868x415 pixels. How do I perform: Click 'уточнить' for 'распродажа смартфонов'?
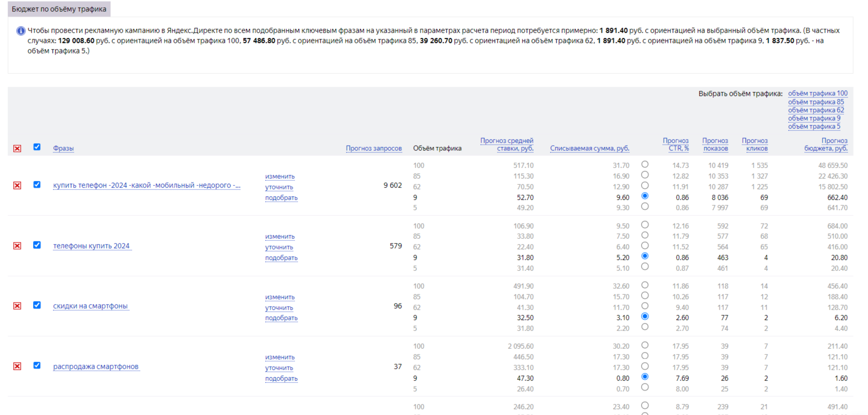click(279, 368)
